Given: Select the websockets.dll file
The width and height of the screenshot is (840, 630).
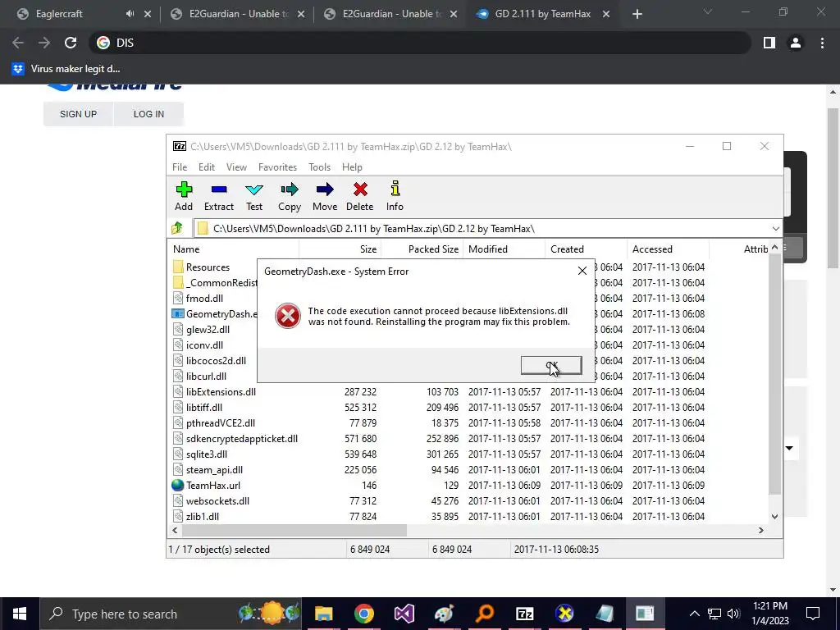Looking at the screenshot, I should (217, 501).
